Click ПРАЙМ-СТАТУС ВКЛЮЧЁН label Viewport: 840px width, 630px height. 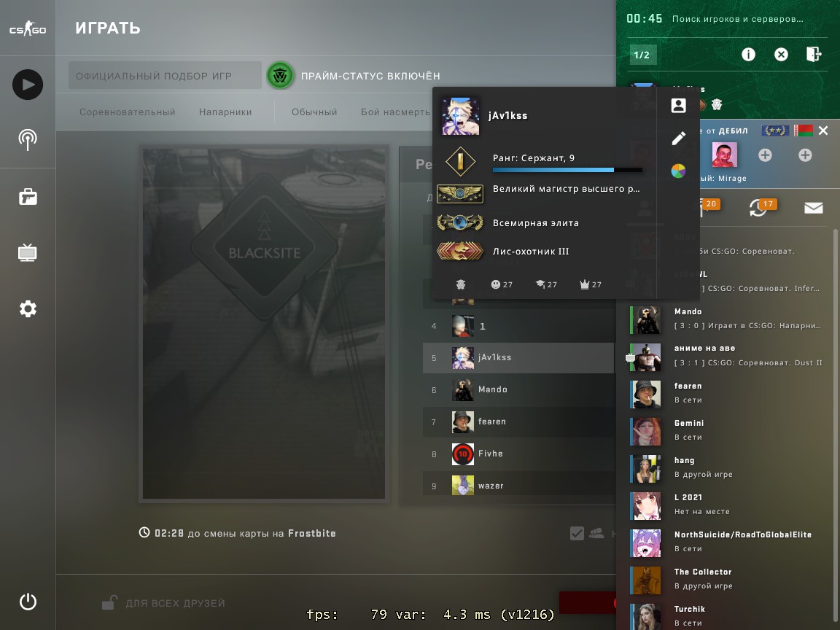(x=370, y=76)
